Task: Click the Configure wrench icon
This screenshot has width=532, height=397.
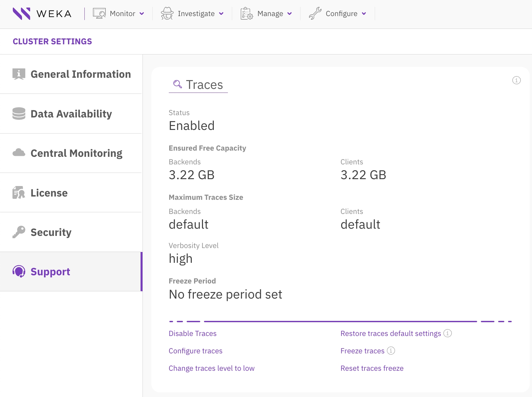Action: coord(315,14)
